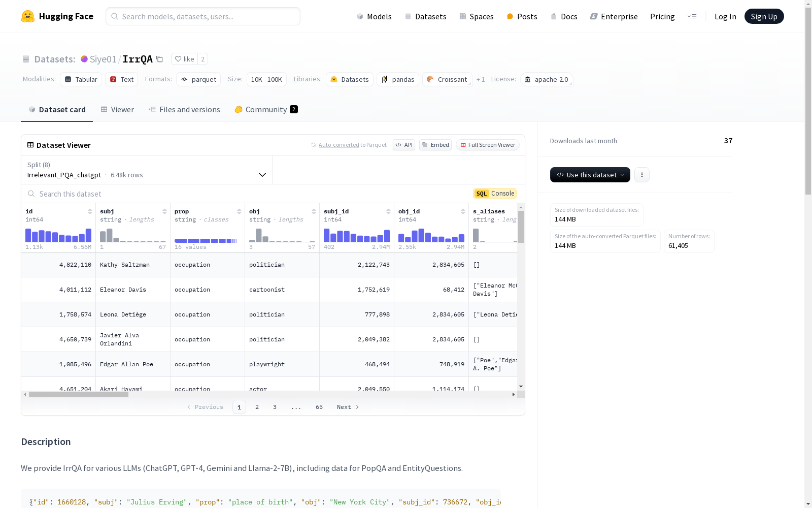
Task: Click the Auto-converted link
Action: (x=339, y=145)
